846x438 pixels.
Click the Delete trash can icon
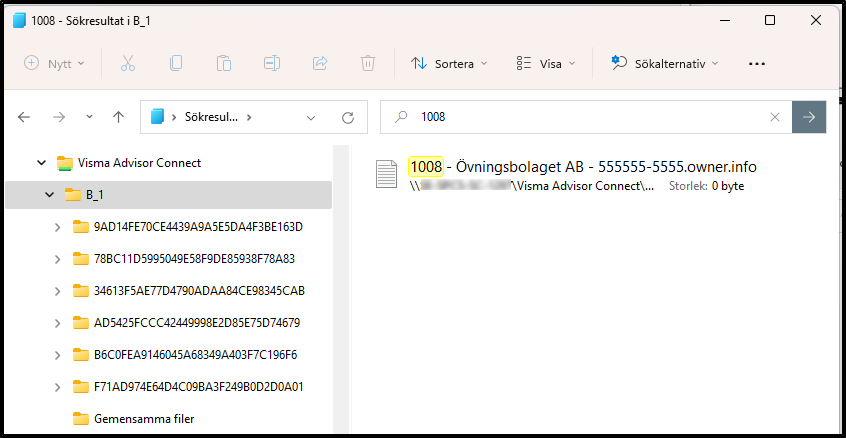point(368,63)
